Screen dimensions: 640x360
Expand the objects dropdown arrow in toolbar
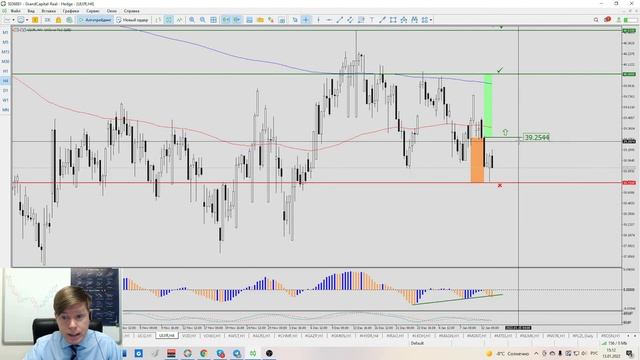[x=431, y=20]
